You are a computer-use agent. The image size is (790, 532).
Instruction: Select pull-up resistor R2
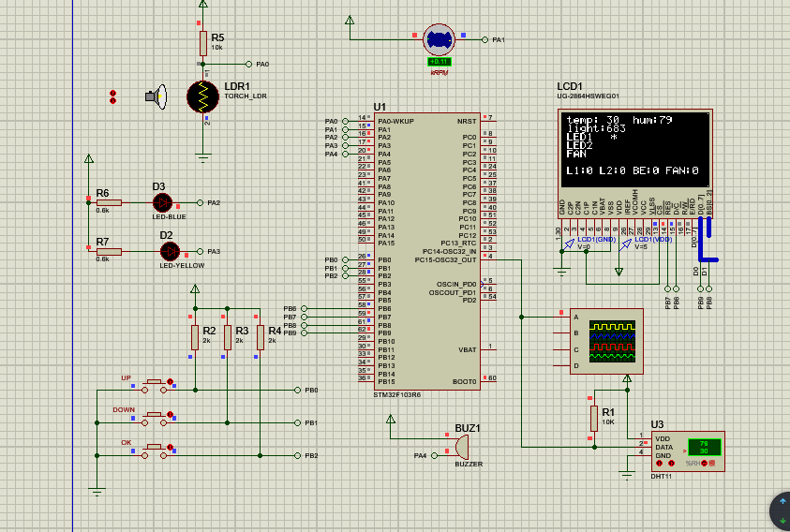point(195,337)
